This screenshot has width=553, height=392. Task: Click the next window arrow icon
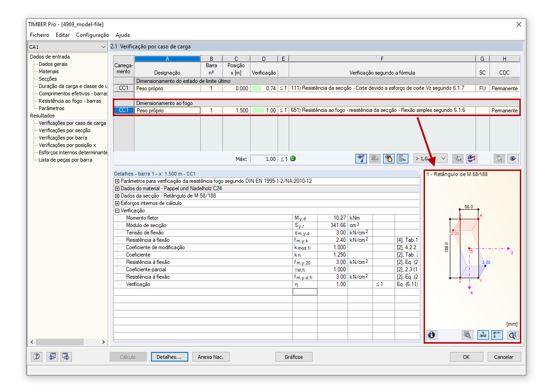pos(66,357)
